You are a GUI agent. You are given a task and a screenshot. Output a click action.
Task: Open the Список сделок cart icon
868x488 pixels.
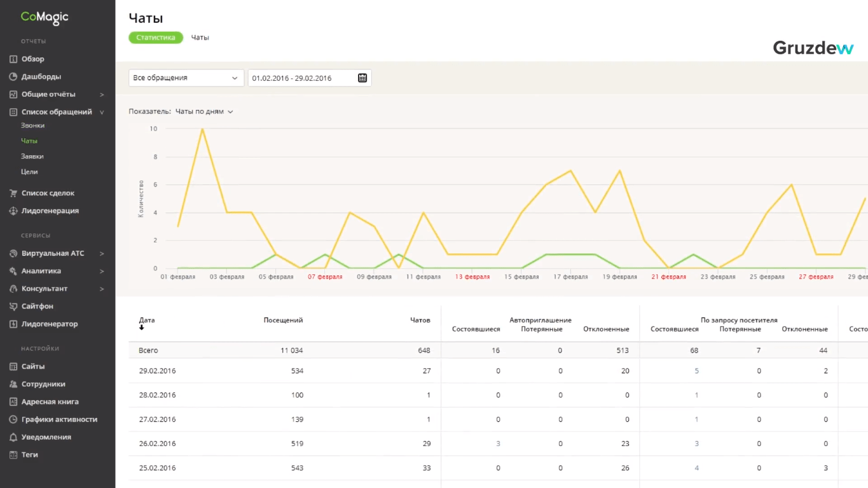13,193
